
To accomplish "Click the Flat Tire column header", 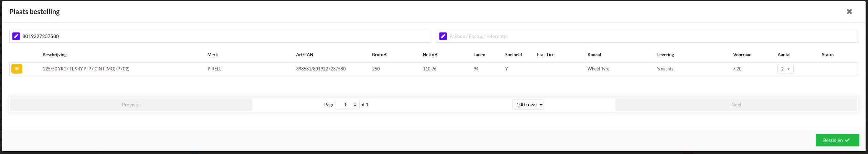I will point(546,55).
